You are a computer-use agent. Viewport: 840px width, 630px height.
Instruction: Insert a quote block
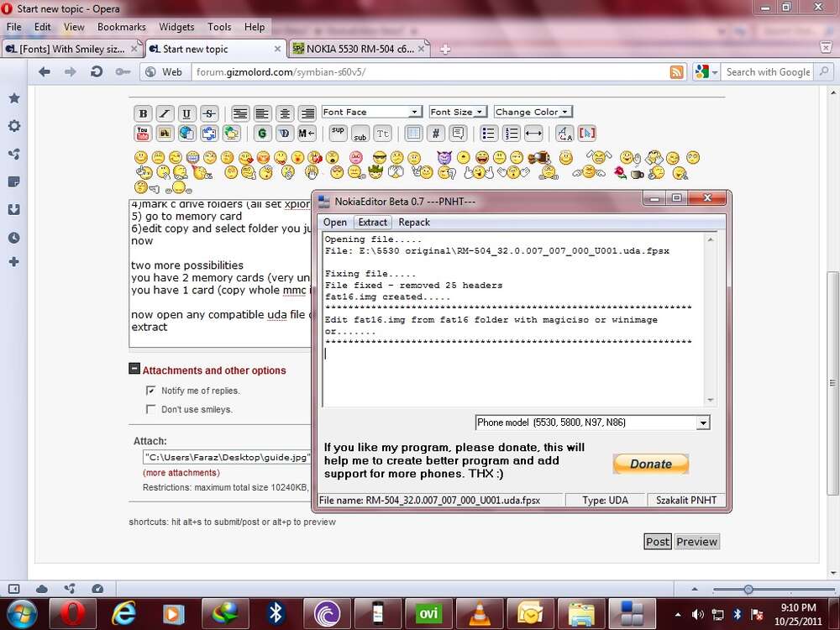click(458, 134)
